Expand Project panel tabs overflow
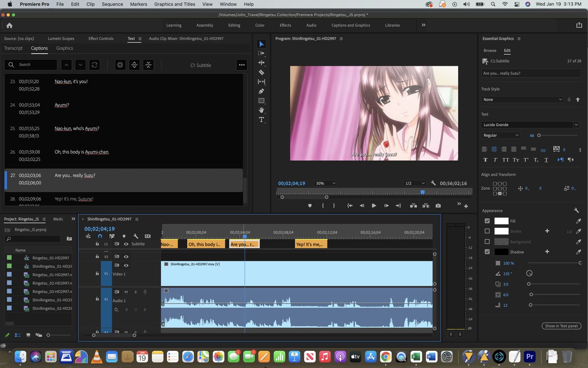Viewport: 588px width, 368px height. pyautogui.click(x=73, y=219)
